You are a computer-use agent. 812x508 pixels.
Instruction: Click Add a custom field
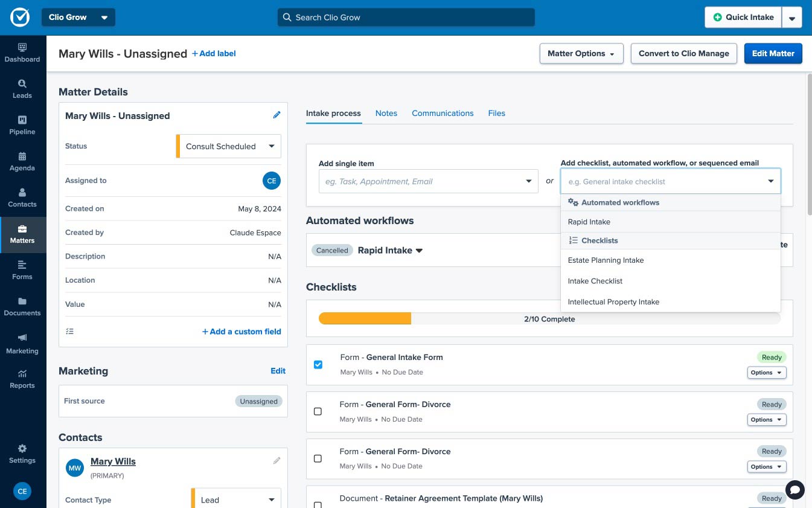(x=241, y=331)
